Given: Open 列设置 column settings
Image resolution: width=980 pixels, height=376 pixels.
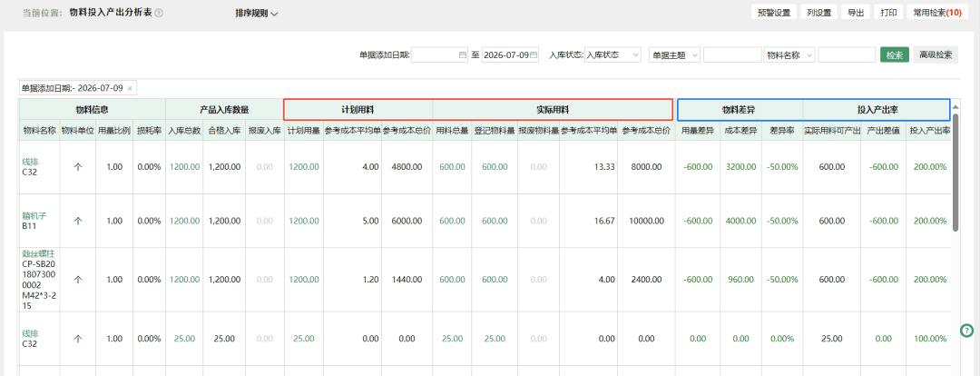Looking at the screenshot, I should [x=818, y=13].
